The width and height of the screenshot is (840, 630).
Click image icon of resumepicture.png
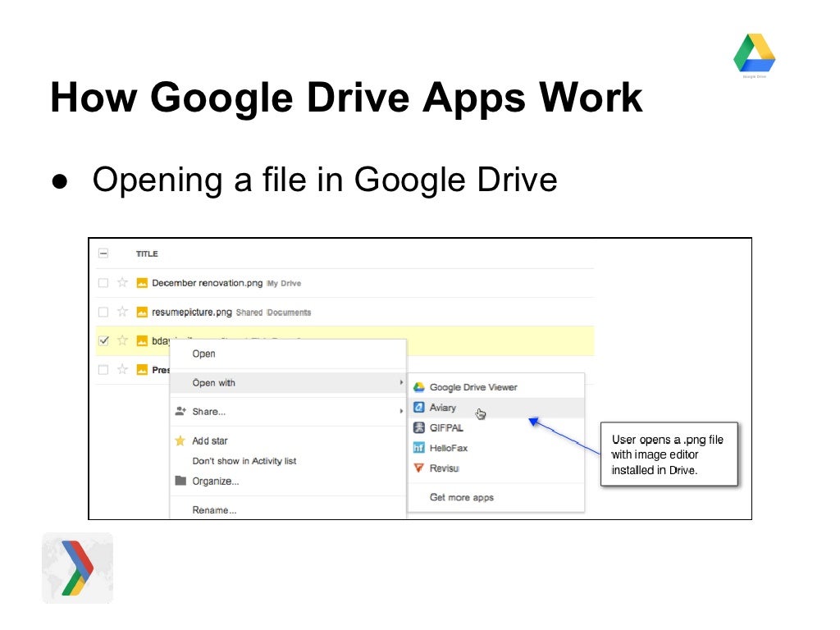[x=142, y=312]
